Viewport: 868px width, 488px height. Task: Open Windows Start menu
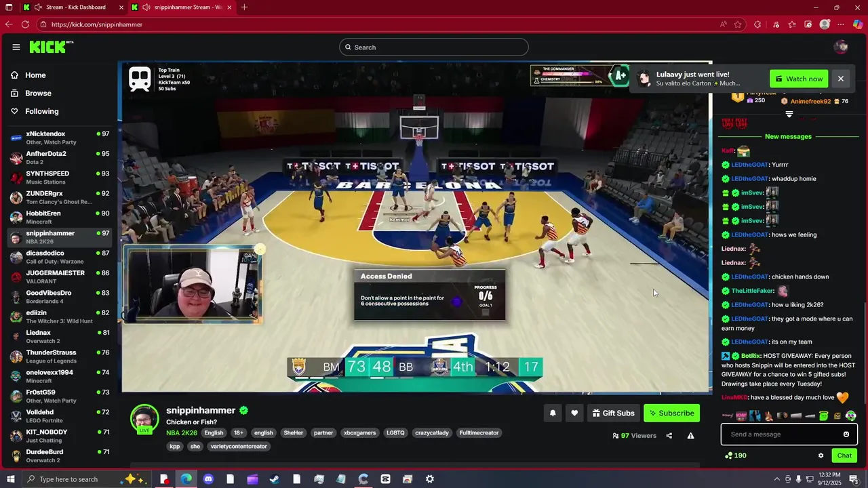click(9, 479)
